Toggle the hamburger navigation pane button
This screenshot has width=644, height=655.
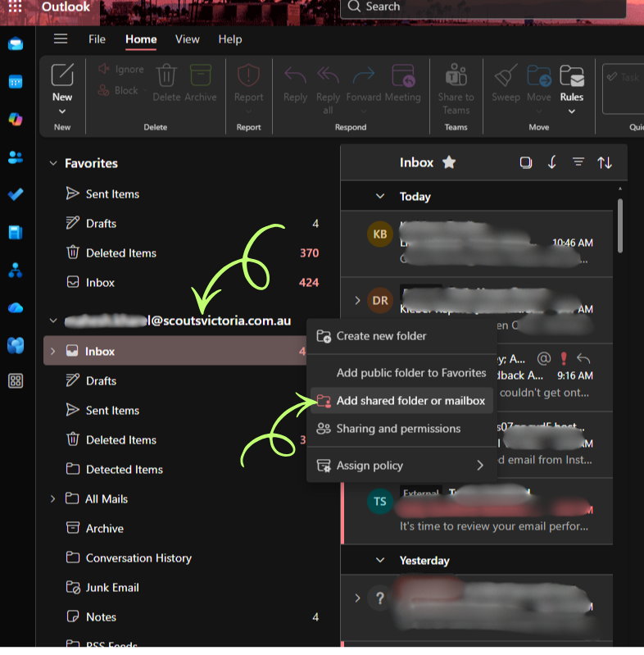tap(60, 39)
